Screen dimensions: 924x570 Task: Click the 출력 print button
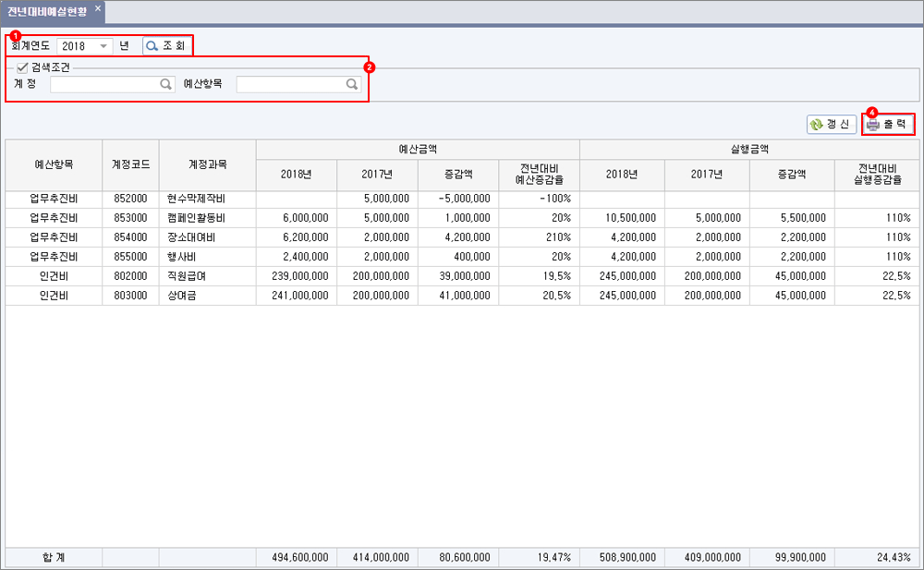(887, 125)
